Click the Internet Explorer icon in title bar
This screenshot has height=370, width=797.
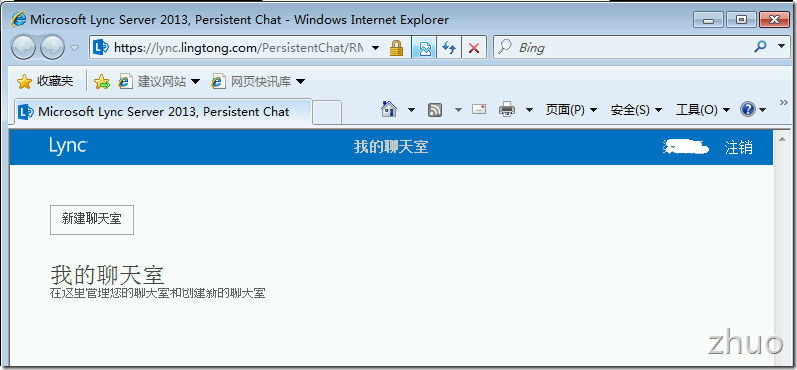pos(19,20)
